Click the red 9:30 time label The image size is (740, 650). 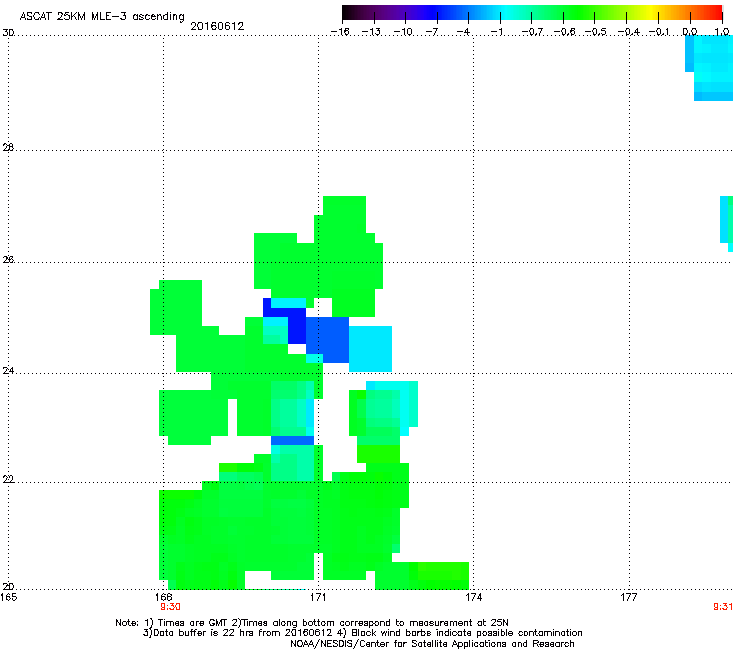coord(170,607)
